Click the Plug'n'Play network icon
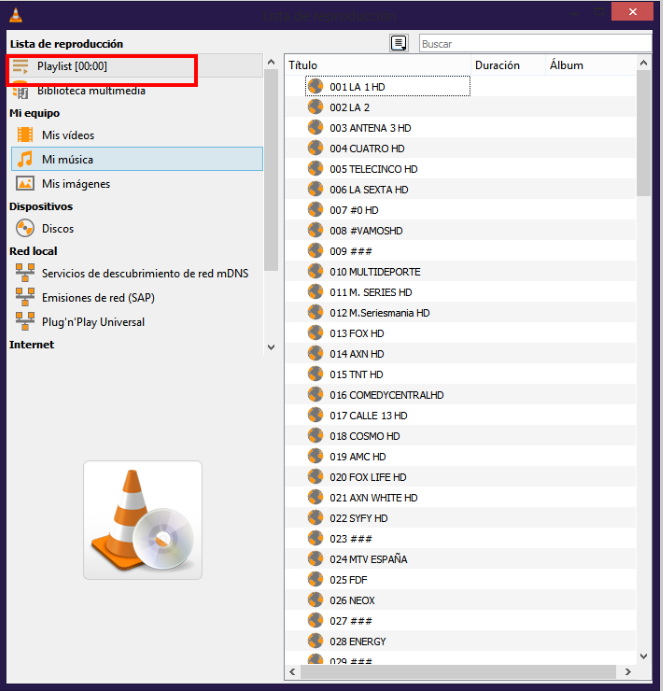The image size is (667, 691). (25, 321)
